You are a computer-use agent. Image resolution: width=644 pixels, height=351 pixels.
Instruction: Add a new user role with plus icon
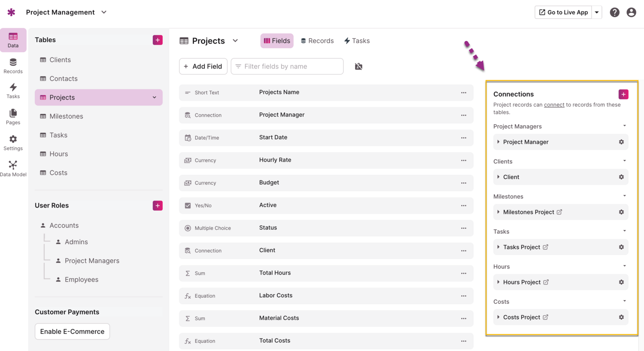158,205
